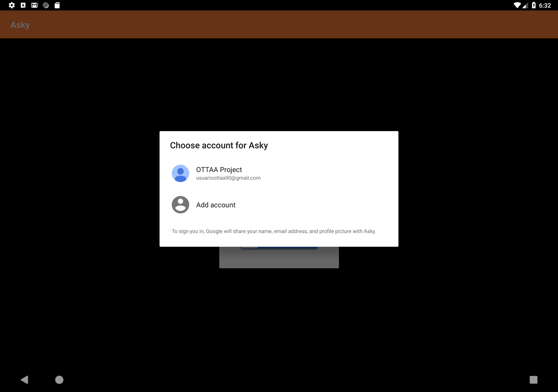The width and height of the screenshot is (558, 392).
Task: Tap the clock showing 6:32
Action: 545,6
